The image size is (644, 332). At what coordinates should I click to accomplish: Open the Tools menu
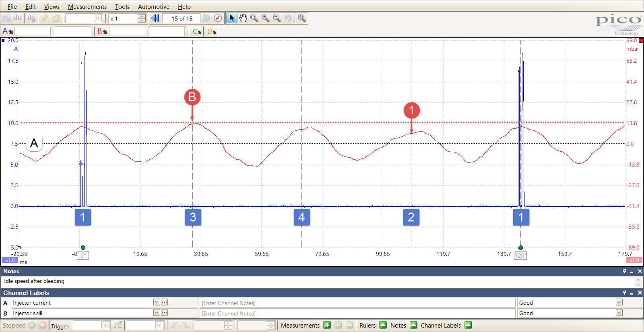tap(122, 6)
